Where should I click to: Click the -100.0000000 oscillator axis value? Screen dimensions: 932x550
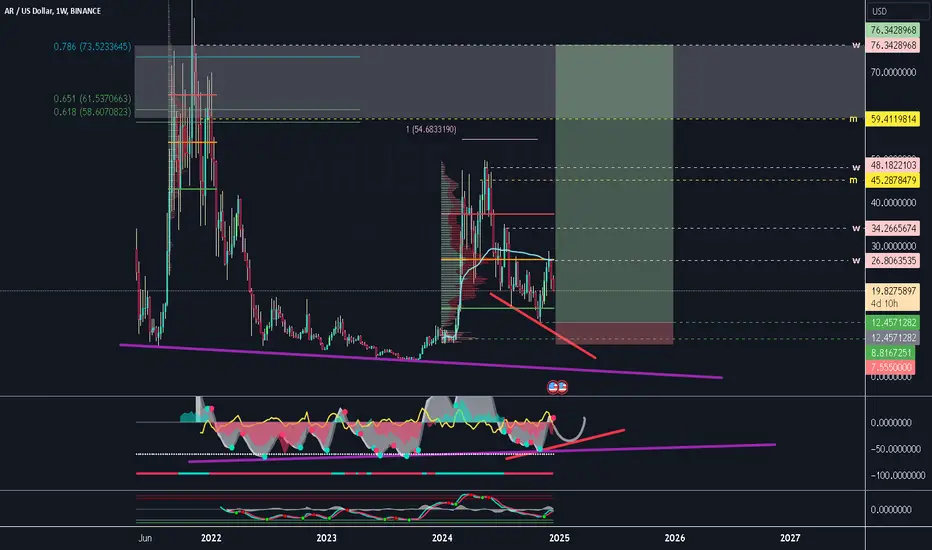click(x=897, y=475)
